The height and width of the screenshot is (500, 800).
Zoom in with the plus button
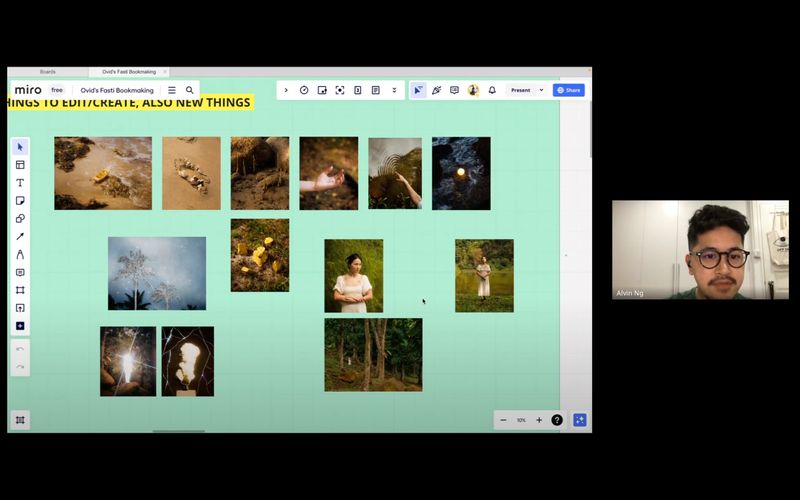539,420
